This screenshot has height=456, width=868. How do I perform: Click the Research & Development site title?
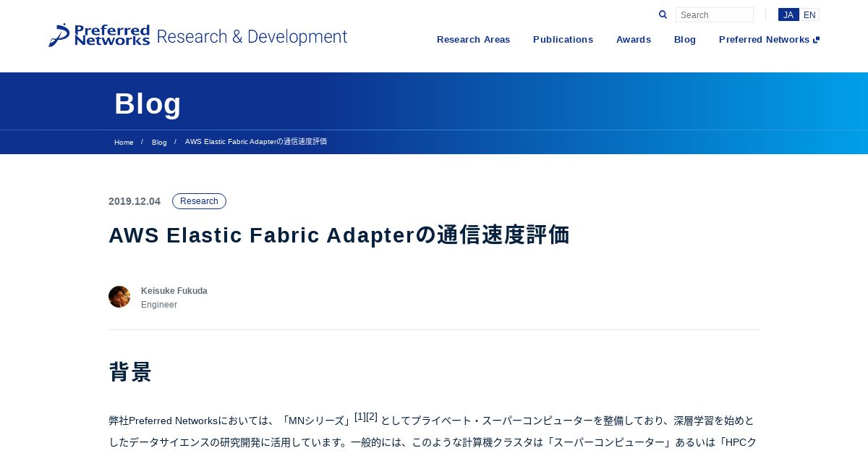pos(252,37)
